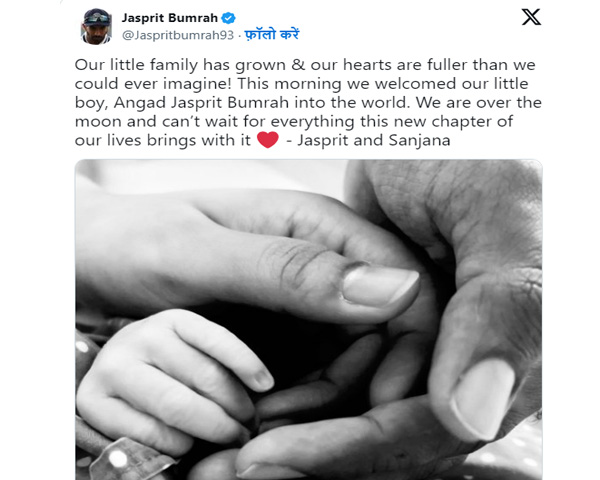Open the X logo link

click(x=531, y=17)
